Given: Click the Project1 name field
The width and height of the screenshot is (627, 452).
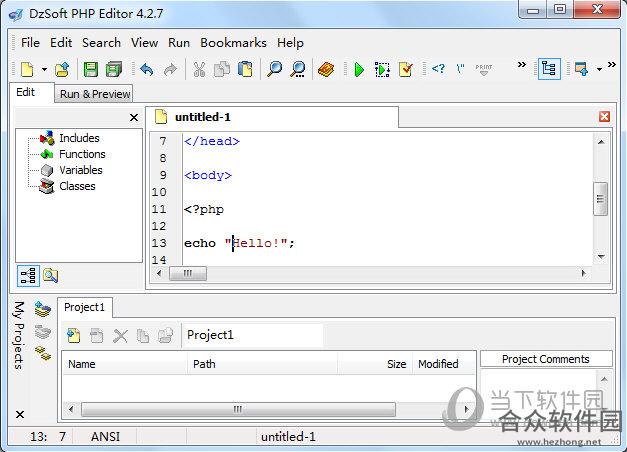Looking at the screenshot, I should (253, 335).
